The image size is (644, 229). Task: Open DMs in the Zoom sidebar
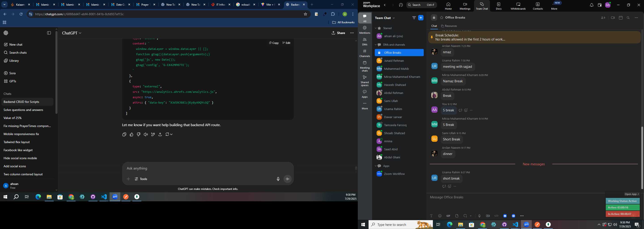click(365, 42)
